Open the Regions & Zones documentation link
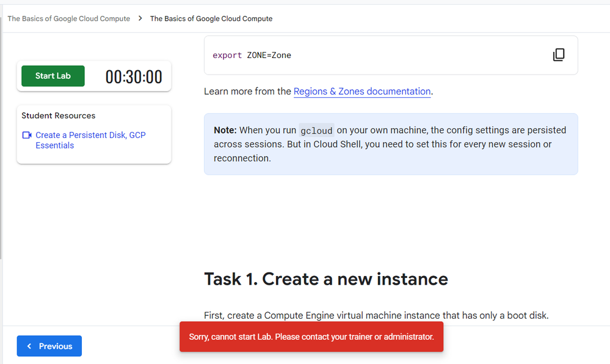The height and width of the screenshot is (364, 610). [x=362, y=92]
